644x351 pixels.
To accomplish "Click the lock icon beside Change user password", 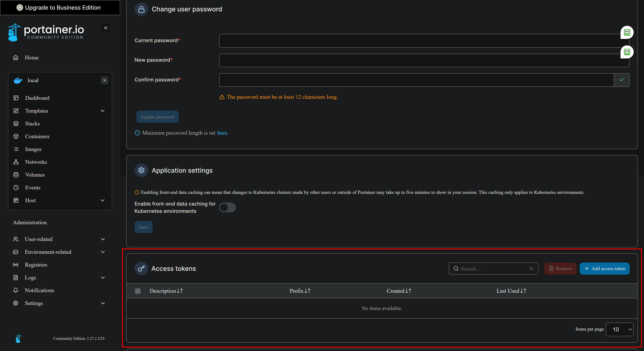I will 141,9.
